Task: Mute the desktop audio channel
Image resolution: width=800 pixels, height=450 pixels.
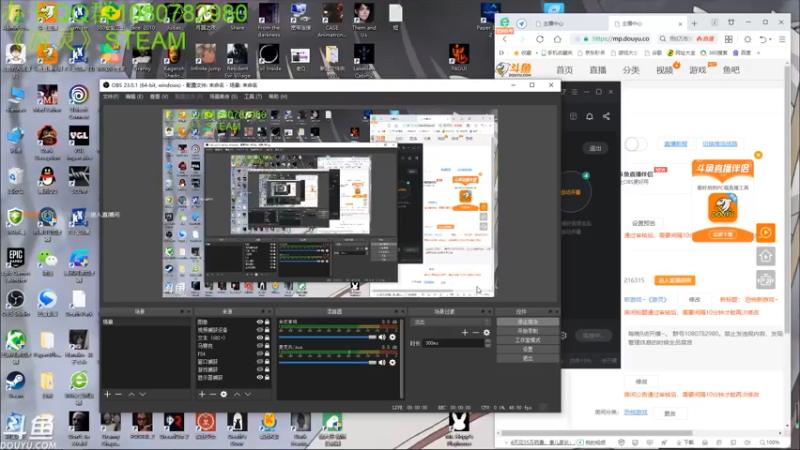Action: [x=382, y=337]
